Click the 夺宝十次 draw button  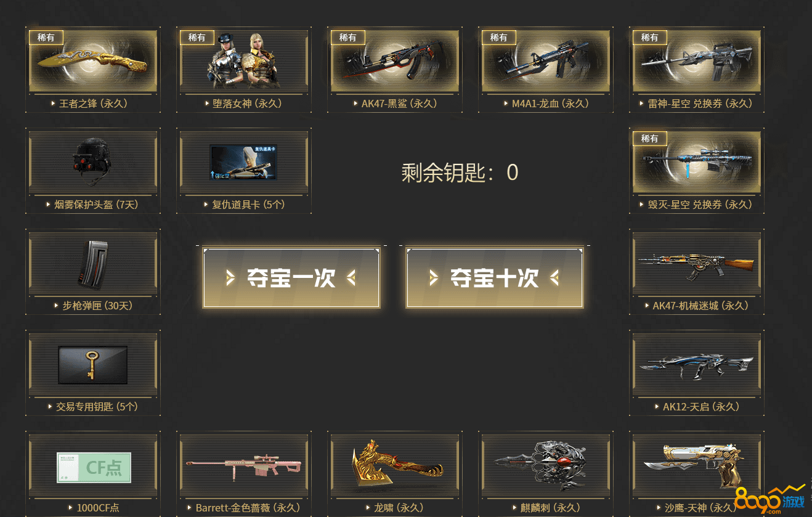495,278
